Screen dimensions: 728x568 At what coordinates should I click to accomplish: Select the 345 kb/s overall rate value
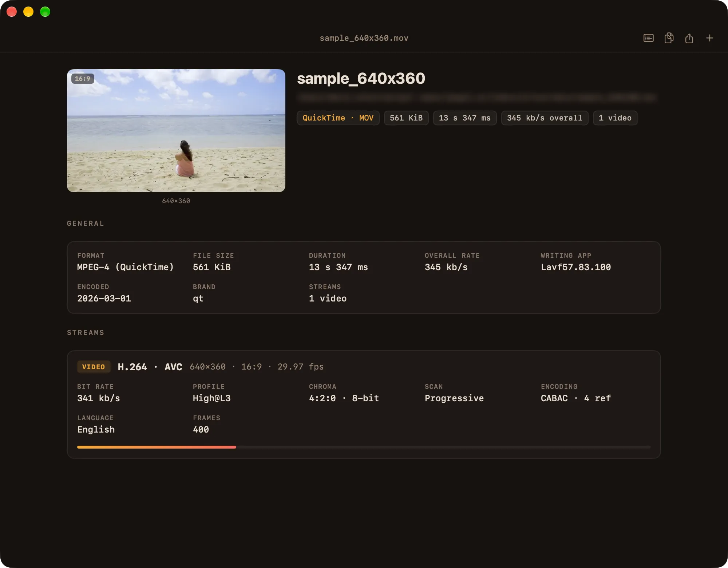pyautogui.click(x=446, y=267)
